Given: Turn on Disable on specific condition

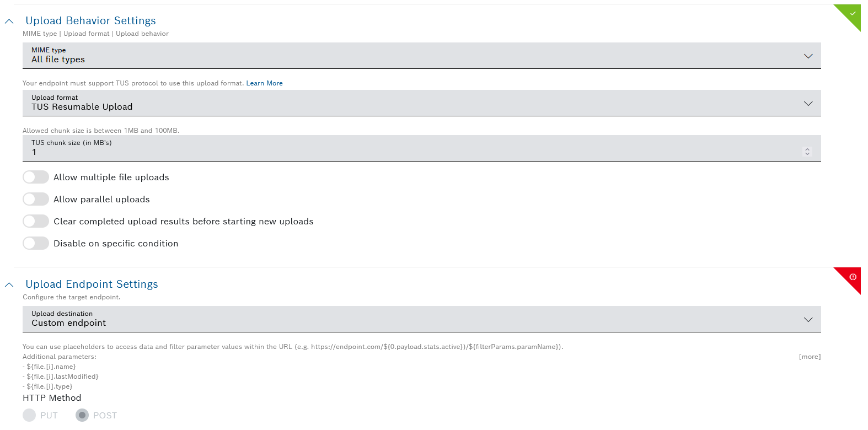Looking at the screenshot, I should click(x=36, y=243).
